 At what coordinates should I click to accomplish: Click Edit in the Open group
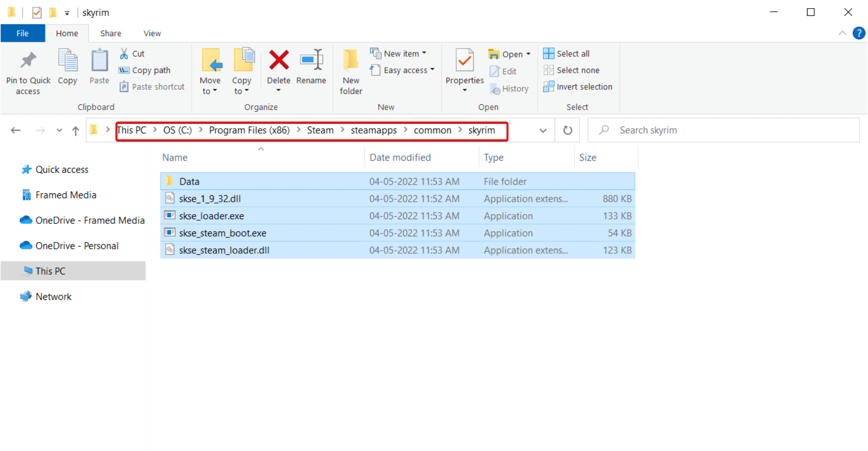click(503, 71)
